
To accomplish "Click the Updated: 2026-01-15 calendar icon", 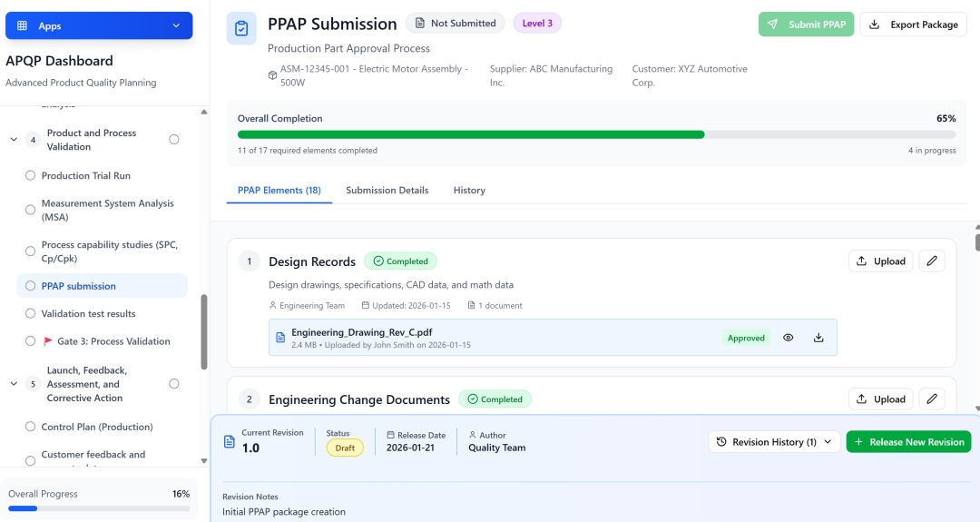I will tap(366, 306).
